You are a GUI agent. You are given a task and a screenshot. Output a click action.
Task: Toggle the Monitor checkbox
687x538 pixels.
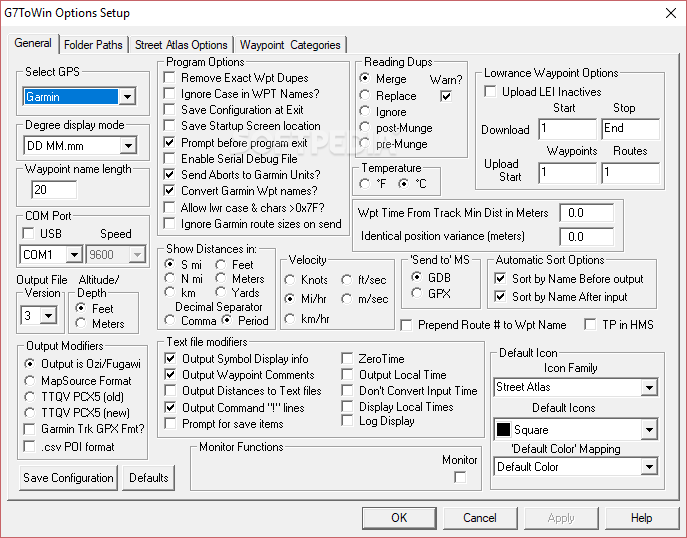click(x=460, y=477)
